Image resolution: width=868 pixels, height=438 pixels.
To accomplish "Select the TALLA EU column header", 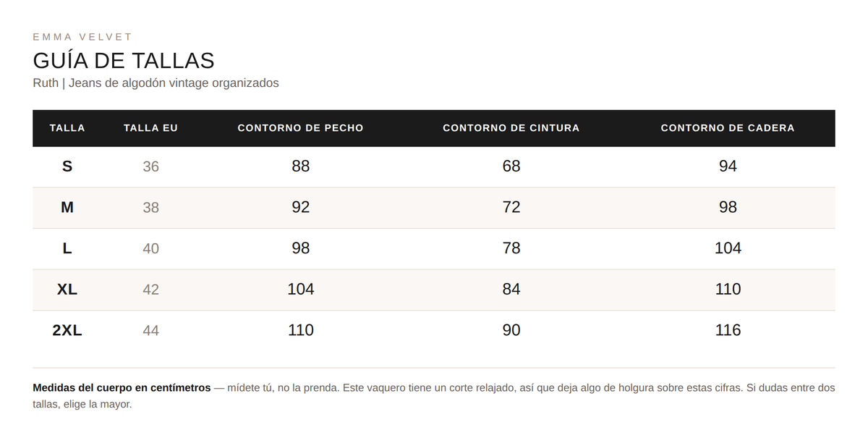I will click(x=150, y=128).
